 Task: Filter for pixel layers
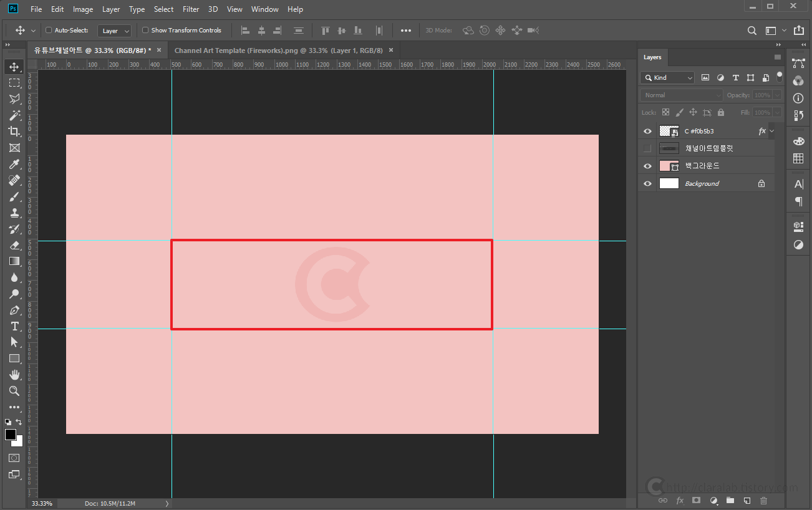[705, 77]
